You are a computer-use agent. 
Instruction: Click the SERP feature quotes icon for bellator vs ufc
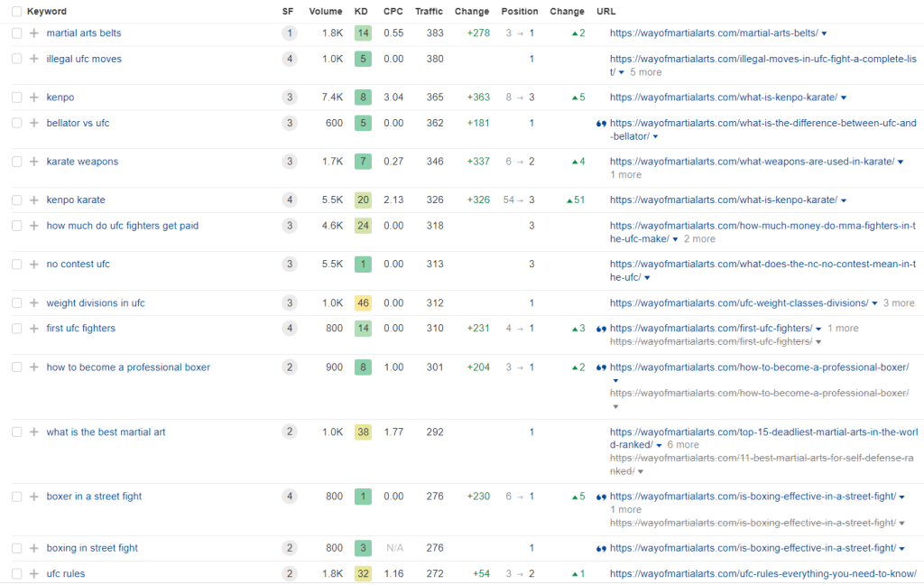[600, 123]
